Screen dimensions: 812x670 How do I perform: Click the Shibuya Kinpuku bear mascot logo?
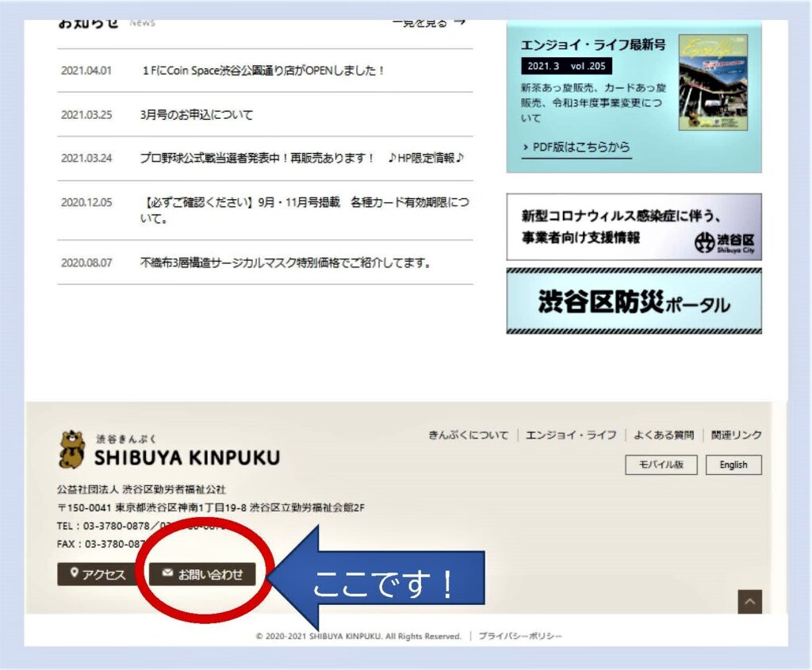click(71, 450)
